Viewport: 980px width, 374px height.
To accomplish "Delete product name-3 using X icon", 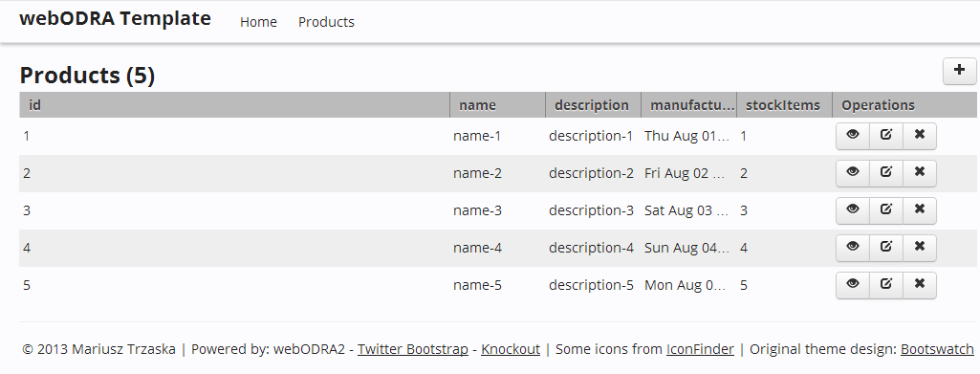I will (920, 210).
